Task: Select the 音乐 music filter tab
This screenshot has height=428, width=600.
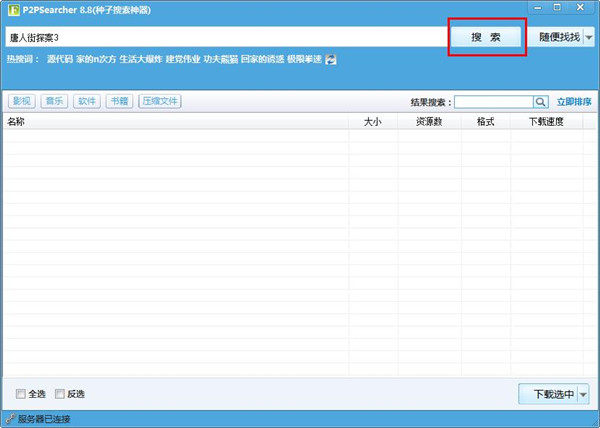Action: click(54, 102)
